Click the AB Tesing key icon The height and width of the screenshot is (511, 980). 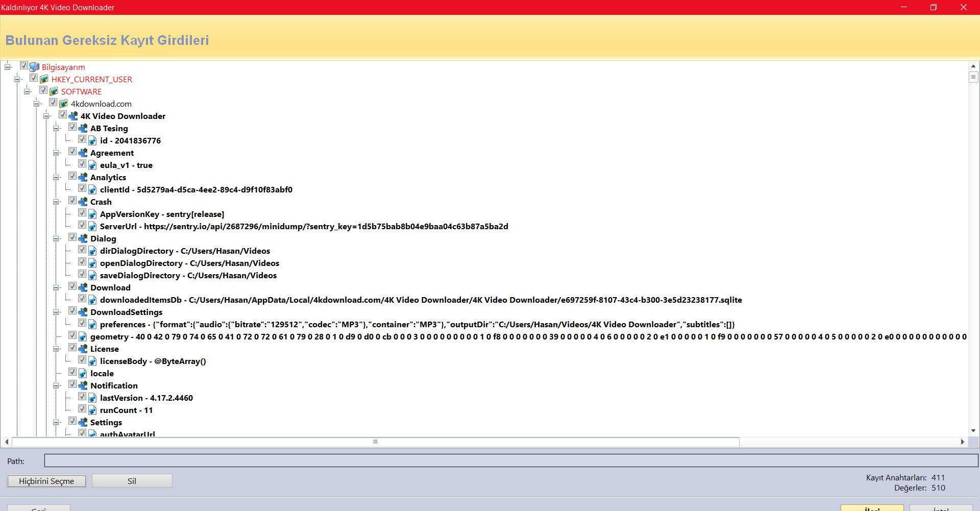click(83, 128)
